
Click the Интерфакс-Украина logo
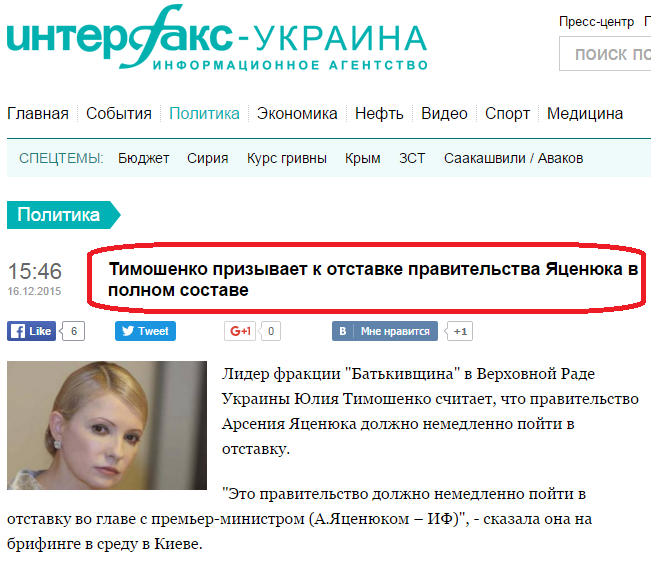tap(217, 38)
